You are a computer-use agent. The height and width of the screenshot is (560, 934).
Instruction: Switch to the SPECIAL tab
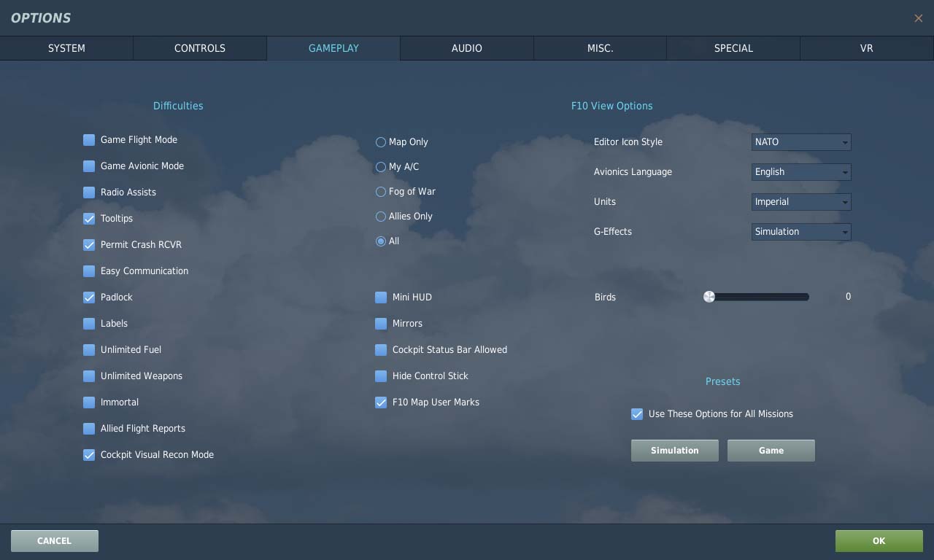(x=733, y=48)
